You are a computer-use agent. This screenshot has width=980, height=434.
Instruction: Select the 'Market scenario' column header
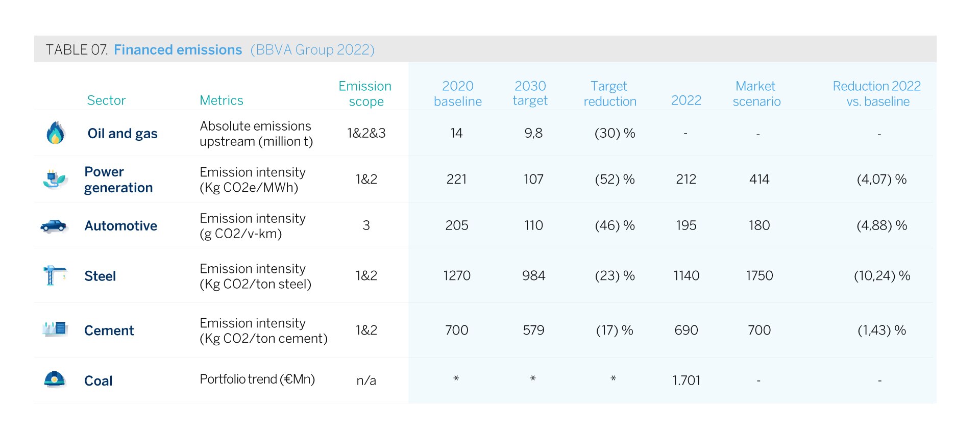(x=757, y=94)
